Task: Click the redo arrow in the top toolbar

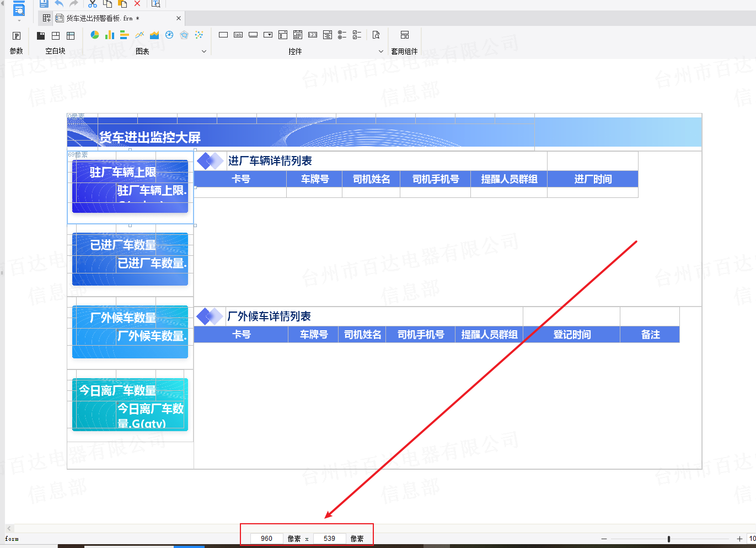Action: point(74,3)
